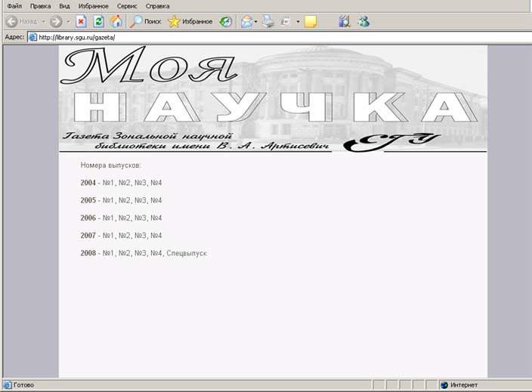The height and width of the screenshot is (392, 532).
Task: Click the 'Номера выпусков:' heading text
Action: (110, 165)
